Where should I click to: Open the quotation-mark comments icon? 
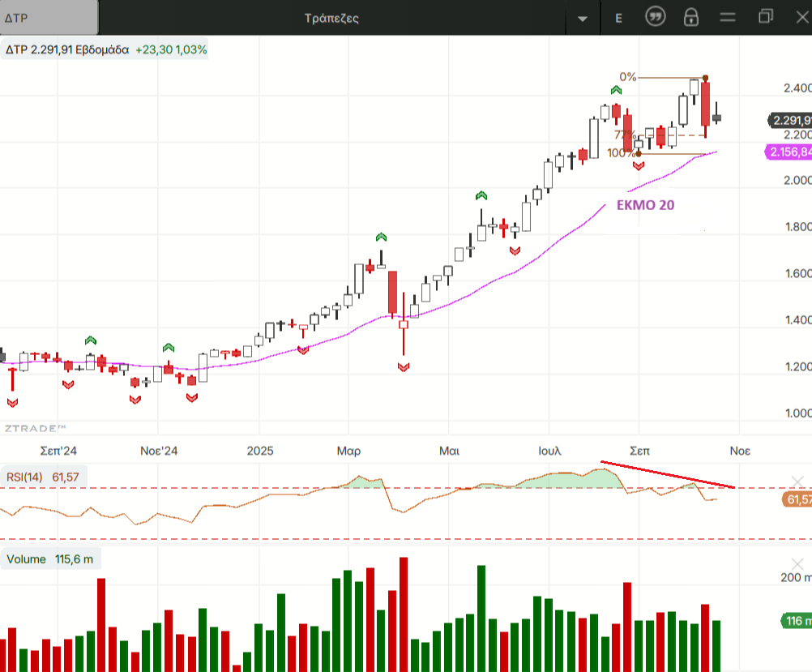coord(655,17)
